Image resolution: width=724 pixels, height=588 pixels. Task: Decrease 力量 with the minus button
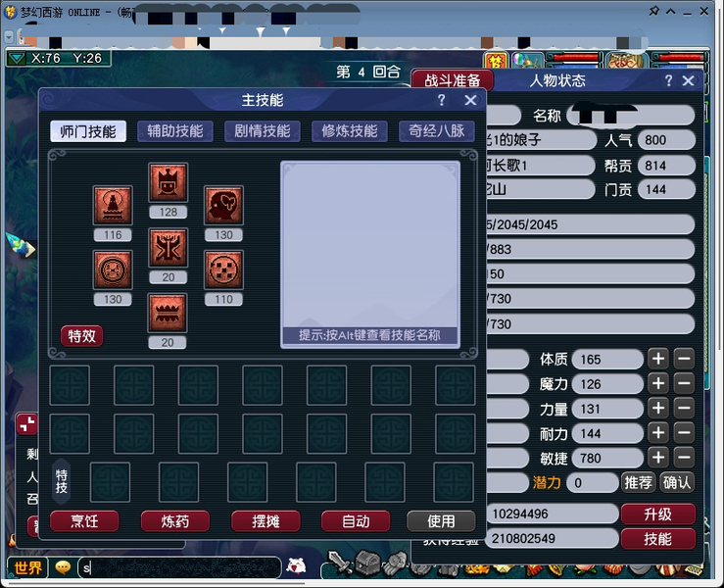click(x=684, y=409)
